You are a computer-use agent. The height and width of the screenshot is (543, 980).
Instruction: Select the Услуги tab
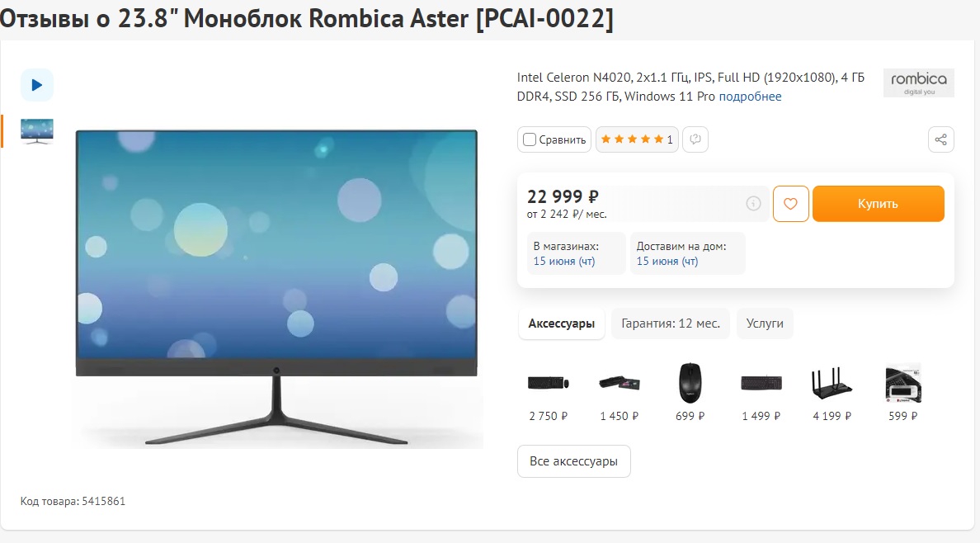(765, 323)
